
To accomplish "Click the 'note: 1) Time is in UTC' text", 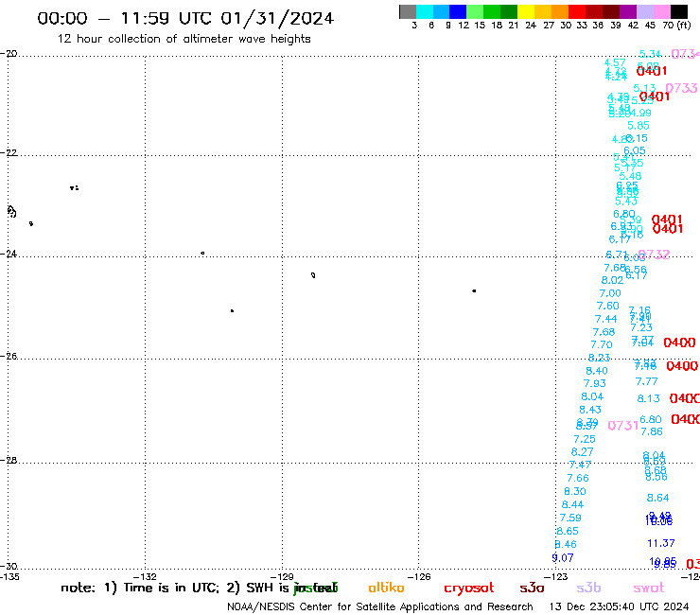I will (x=140, y=588).
